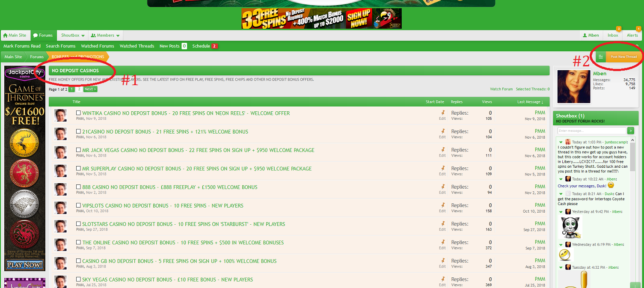Click the laughing emoticon in Wednesday's shout
The image size is (644, 288).
point(565,255)
